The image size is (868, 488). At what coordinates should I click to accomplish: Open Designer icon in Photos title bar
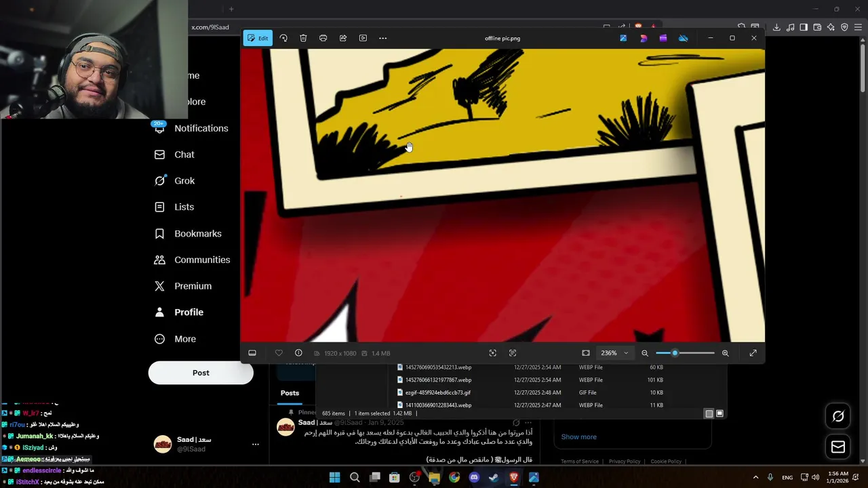pyautogui.click(x=623, y=38)
